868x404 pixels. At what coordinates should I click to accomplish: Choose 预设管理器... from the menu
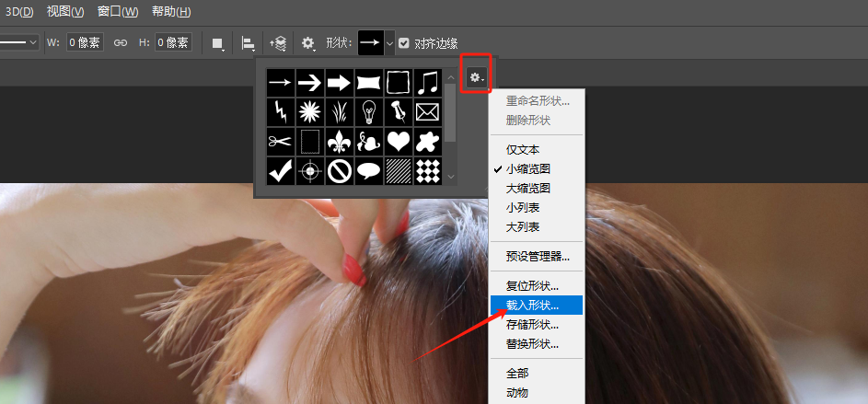pos(538,256)
